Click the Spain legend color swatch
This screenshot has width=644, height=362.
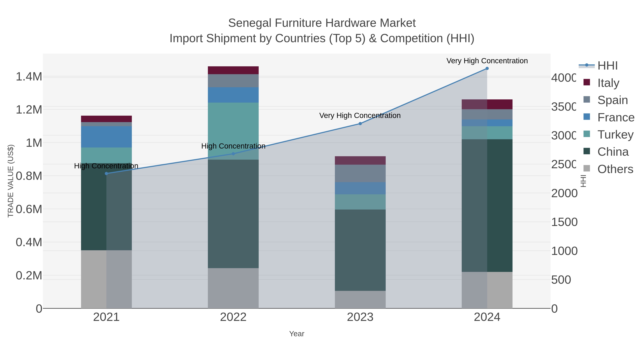click(587, 99)
